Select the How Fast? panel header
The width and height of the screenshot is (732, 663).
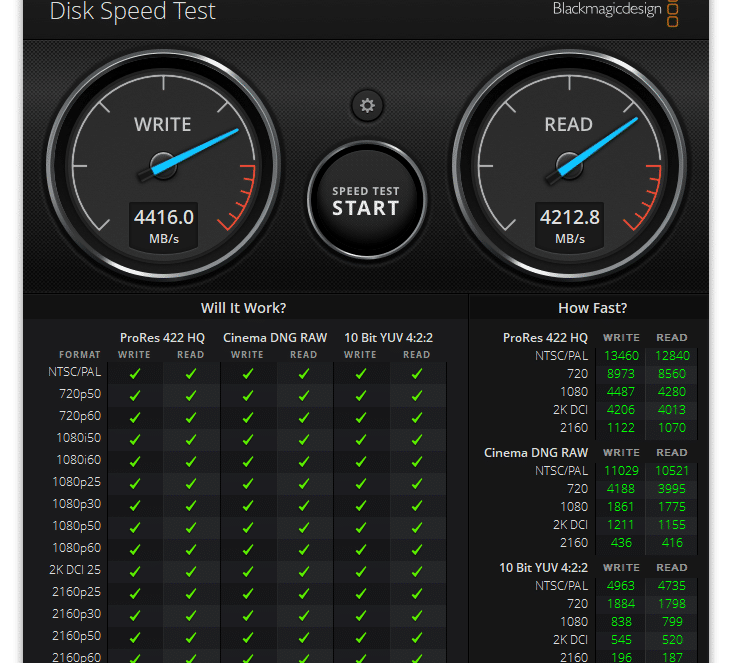pos(592,308)
